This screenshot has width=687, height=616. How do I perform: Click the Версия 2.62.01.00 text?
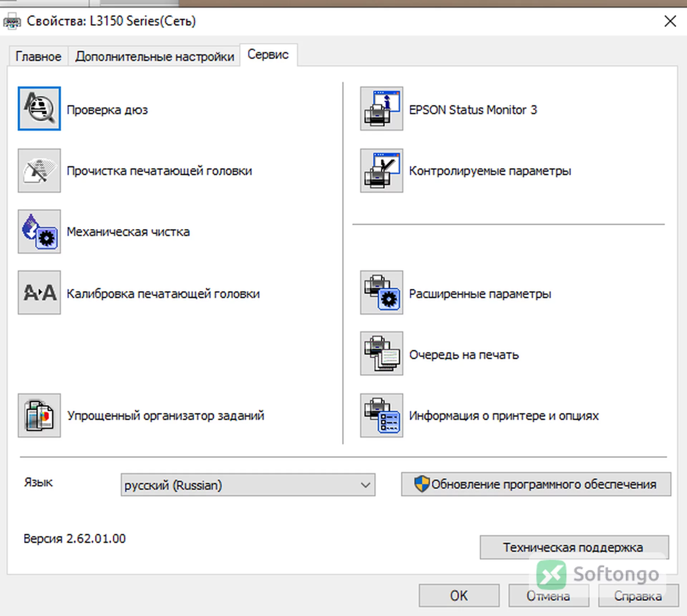[74, 538]
